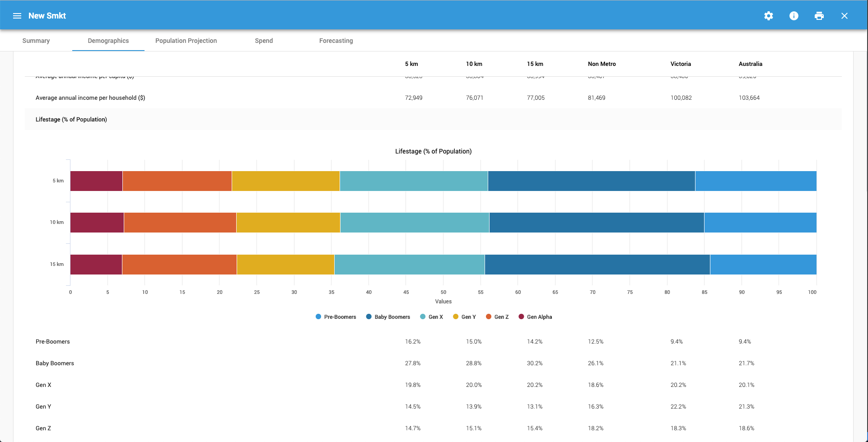This screenshot has height=442, width=868.
Task: Open the hamburger navigation menu
Action: (17, 16)
